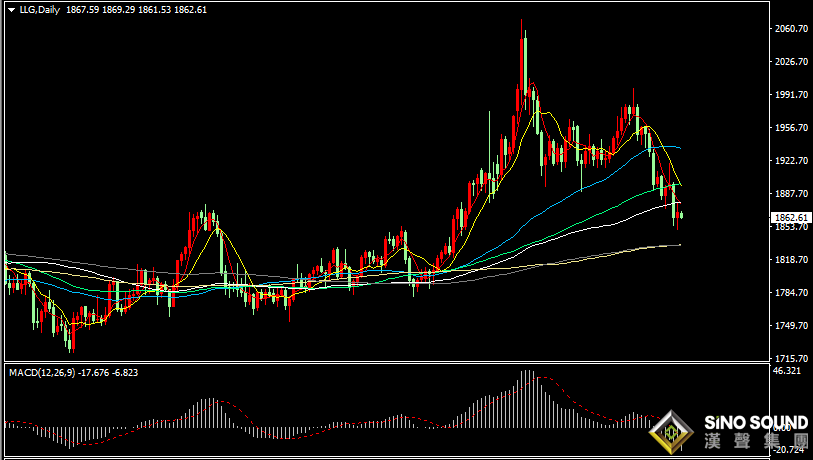Select the 2026.70 price scale label
Viewport: 813px width, 460px height.
point(792,62)
